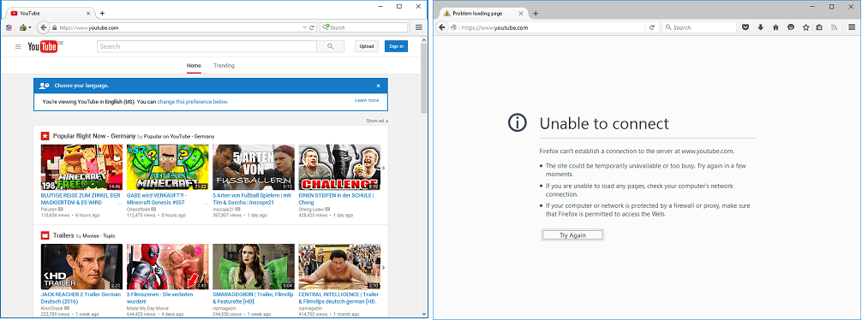Open hamburger menu in right Firefox window
Viewport: 868px width, 320px height.
(x=852, y=27)
